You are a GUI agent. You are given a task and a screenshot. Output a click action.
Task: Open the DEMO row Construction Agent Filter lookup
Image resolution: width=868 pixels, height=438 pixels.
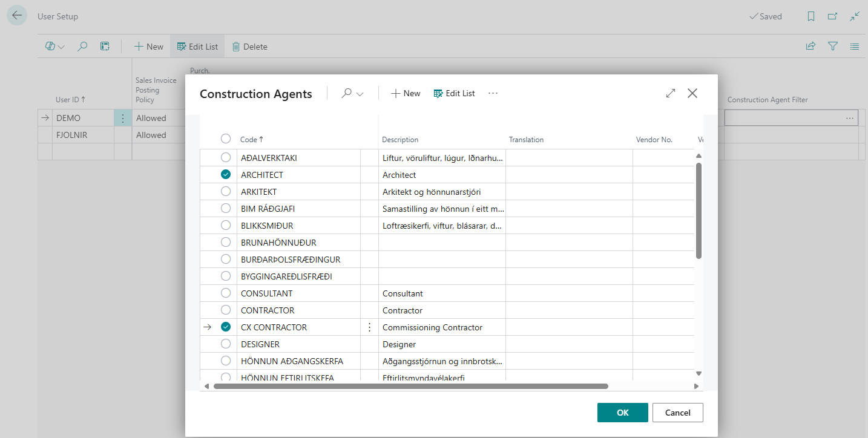pyautogui.click(x=850, y=118)
